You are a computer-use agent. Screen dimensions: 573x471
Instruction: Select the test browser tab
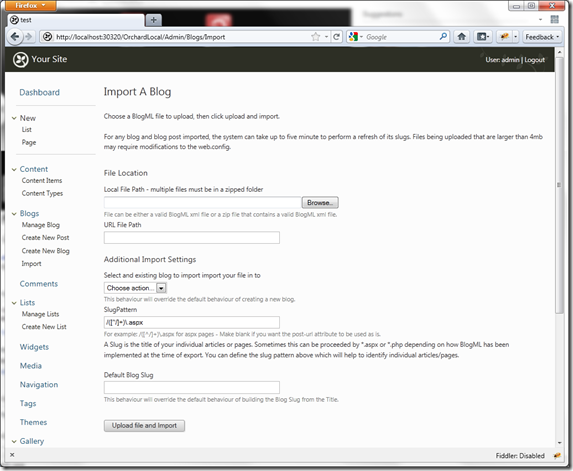click(x=75, y=20)
